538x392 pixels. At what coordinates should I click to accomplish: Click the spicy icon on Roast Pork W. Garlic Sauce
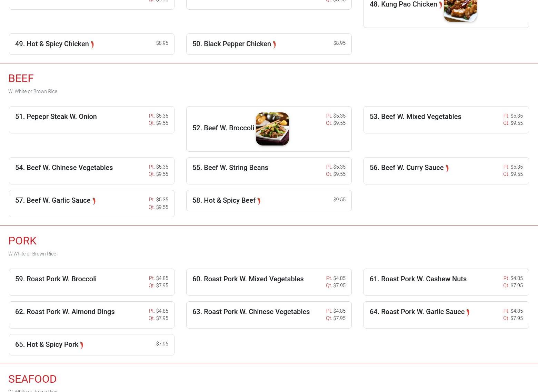[468, 312]
